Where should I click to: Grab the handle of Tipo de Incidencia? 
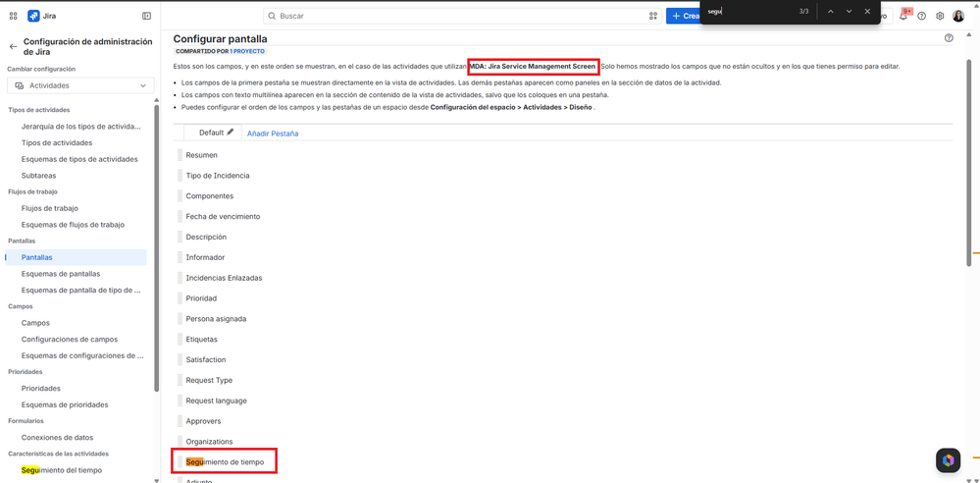(180, 175)
